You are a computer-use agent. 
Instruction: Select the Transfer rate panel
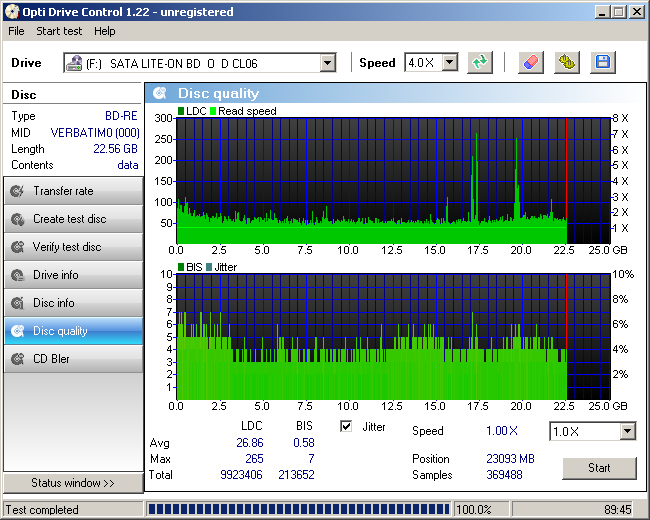tap(73, 191)
